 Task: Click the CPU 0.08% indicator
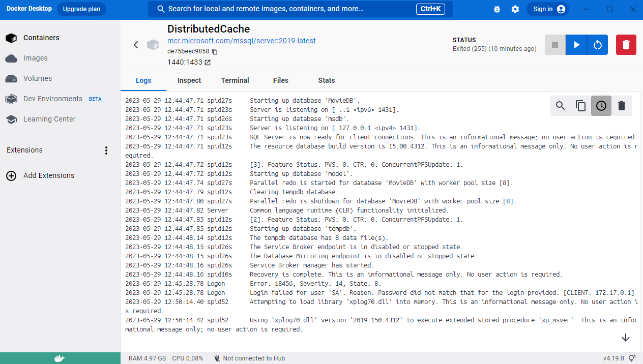[x=188, y=358]
